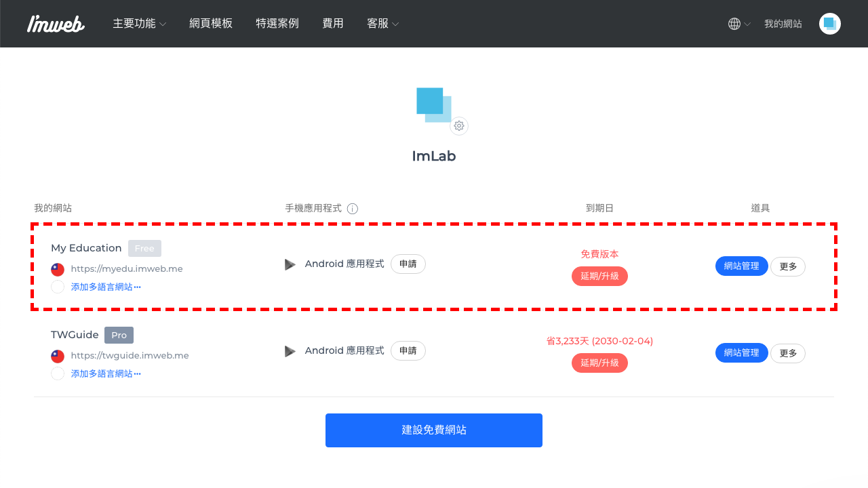Click the ImLab account name
The image size is (868, 488).
(434, 156)
